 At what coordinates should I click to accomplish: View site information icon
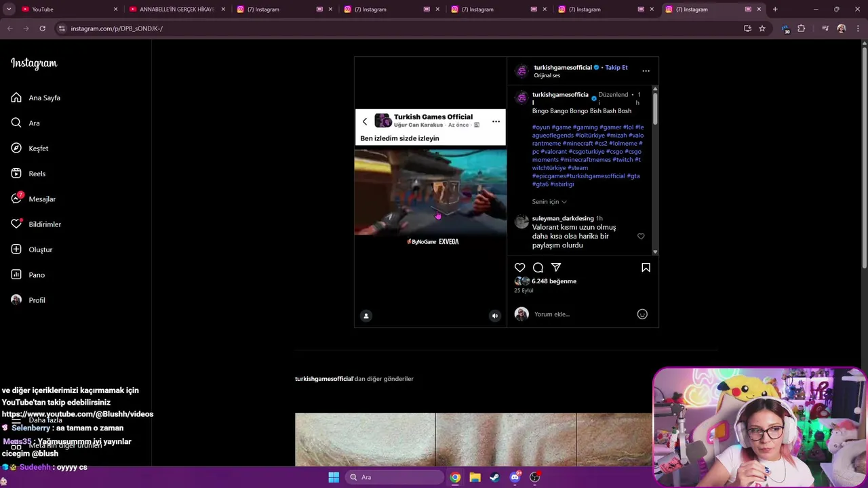(62, 28)
